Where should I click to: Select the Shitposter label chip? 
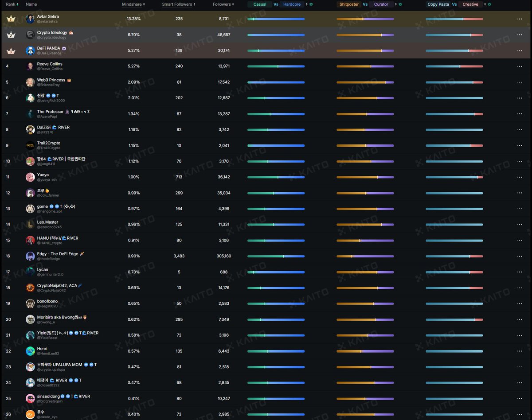[x=349, y=4]
